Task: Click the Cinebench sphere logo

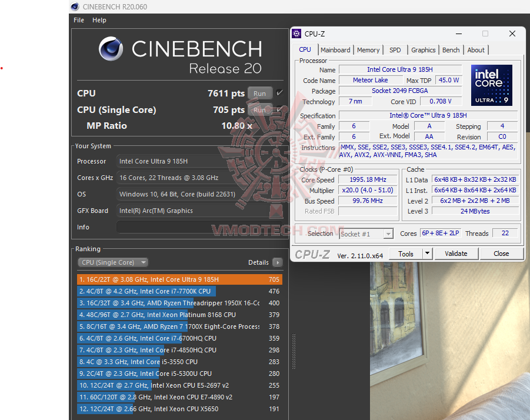Action: tap(111, 49)
